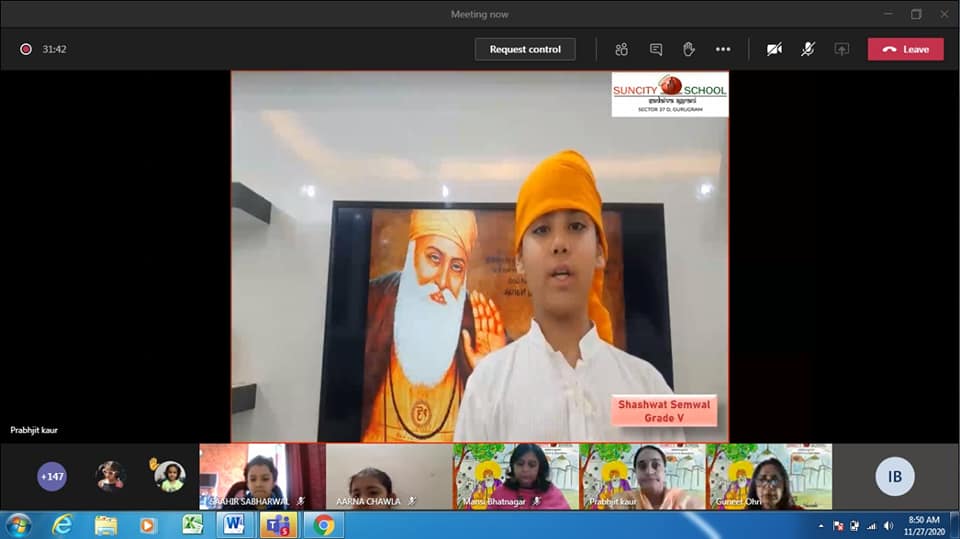
Task: Select Guneet Ohri video tile
Action: 769,476
